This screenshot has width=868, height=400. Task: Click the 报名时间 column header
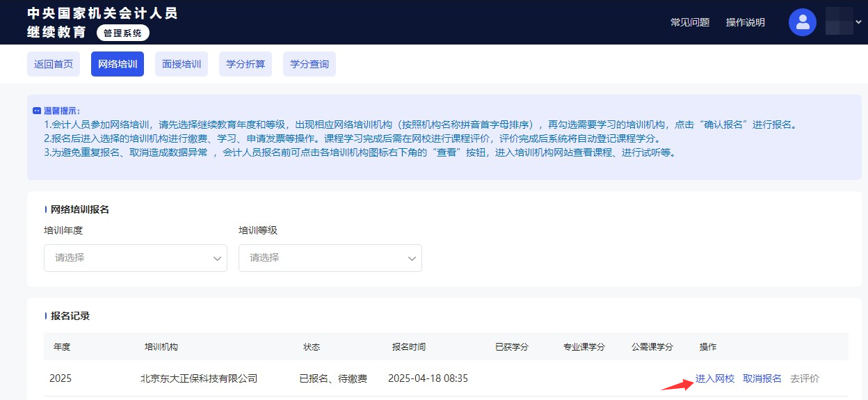(408, 346)
